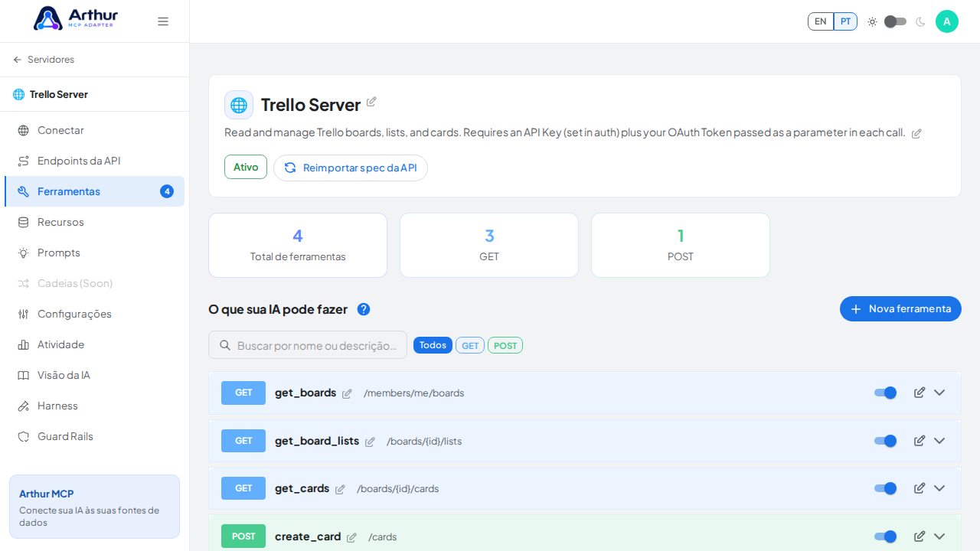
Task: Click the search magnifier icon
Action: click(225, 345)
